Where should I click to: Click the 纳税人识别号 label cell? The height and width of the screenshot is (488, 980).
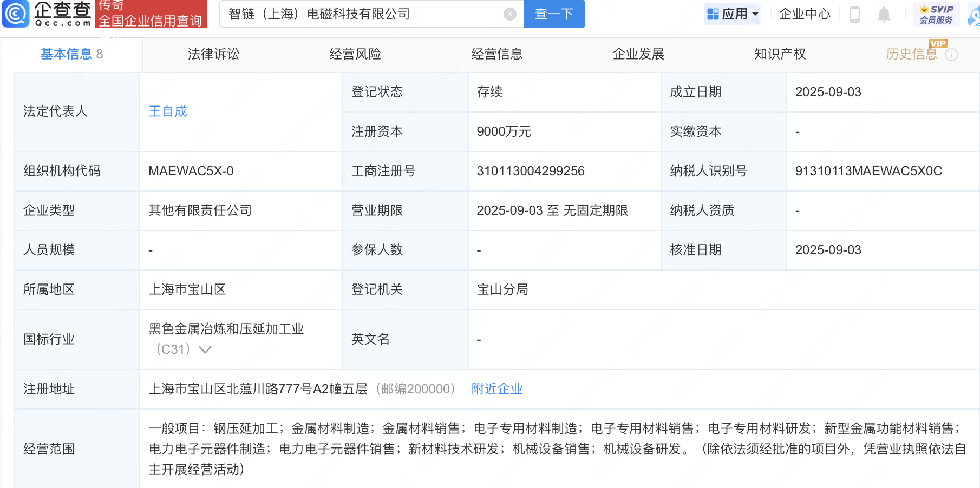[723, 171]
